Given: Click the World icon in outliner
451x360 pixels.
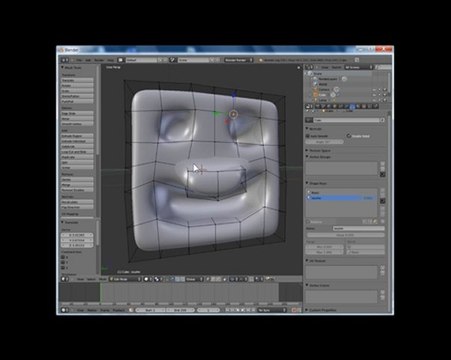Looking at the screenshot, I should [315, 84].
